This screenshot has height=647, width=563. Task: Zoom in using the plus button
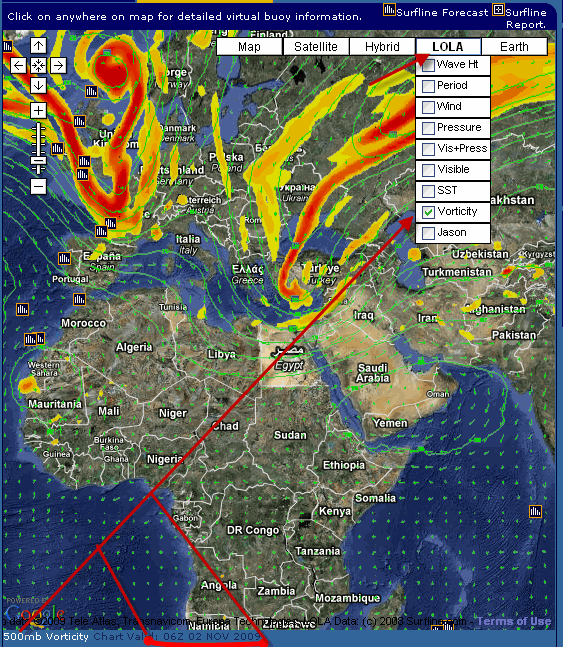tap(38, 111)
